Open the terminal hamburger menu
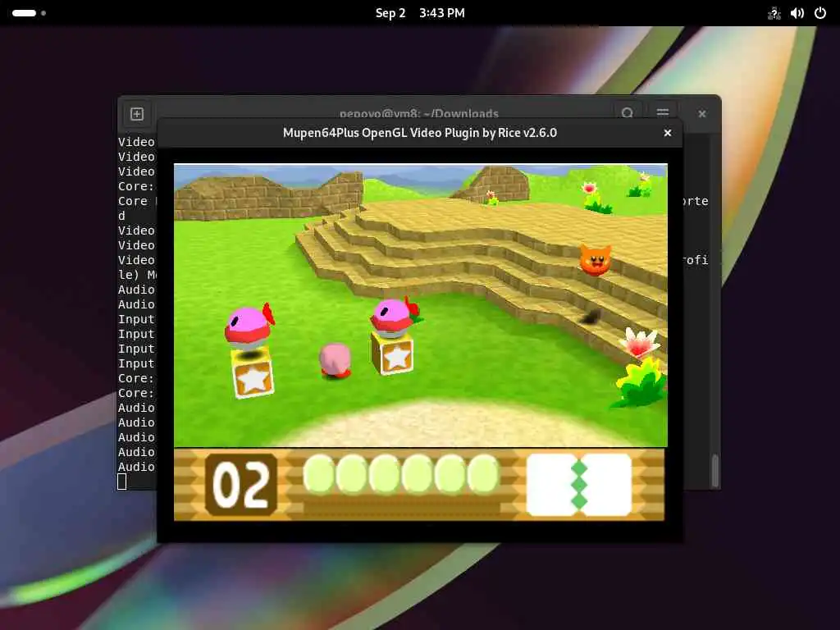The height and width of the screenshot is (630, 840). [663, 112]
